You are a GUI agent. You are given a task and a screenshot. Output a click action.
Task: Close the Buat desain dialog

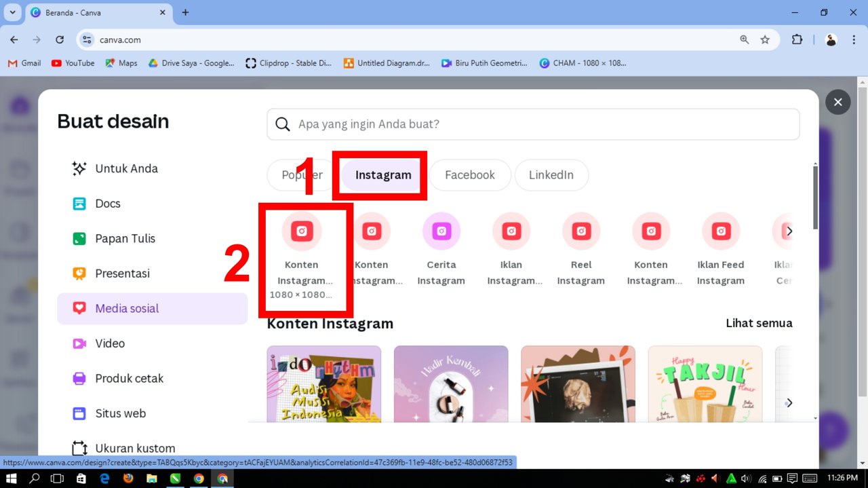pyautogui.click(x=838, y=102)
